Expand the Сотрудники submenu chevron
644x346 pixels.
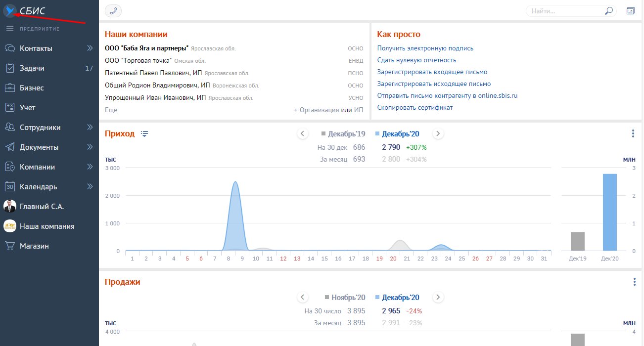(90, 127)
